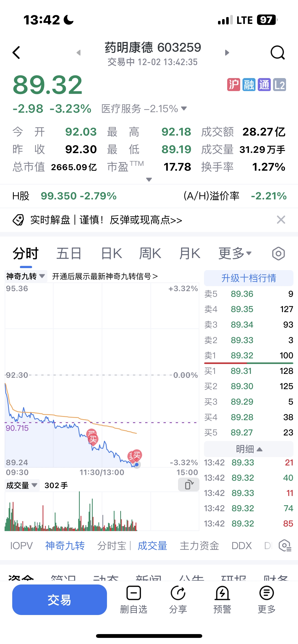Tap the latest 买 marker on chart
Screen dimensions: 298x644
click(137, 455)
